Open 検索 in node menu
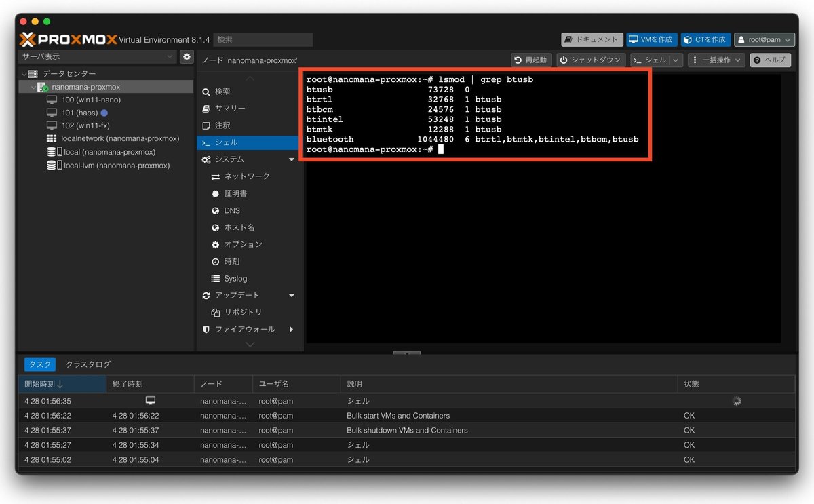This screenshot has width=814, height=504. point(248,92)
